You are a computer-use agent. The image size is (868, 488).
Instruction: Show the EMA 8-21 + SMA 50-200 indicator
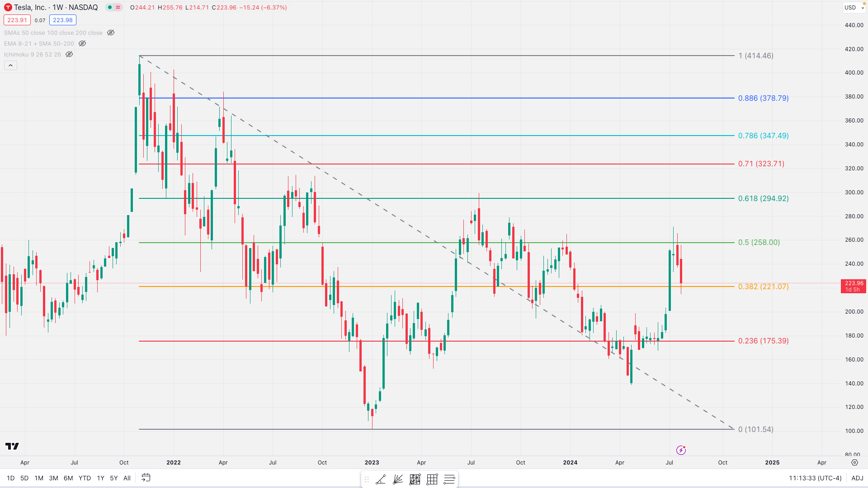(82, 43)
